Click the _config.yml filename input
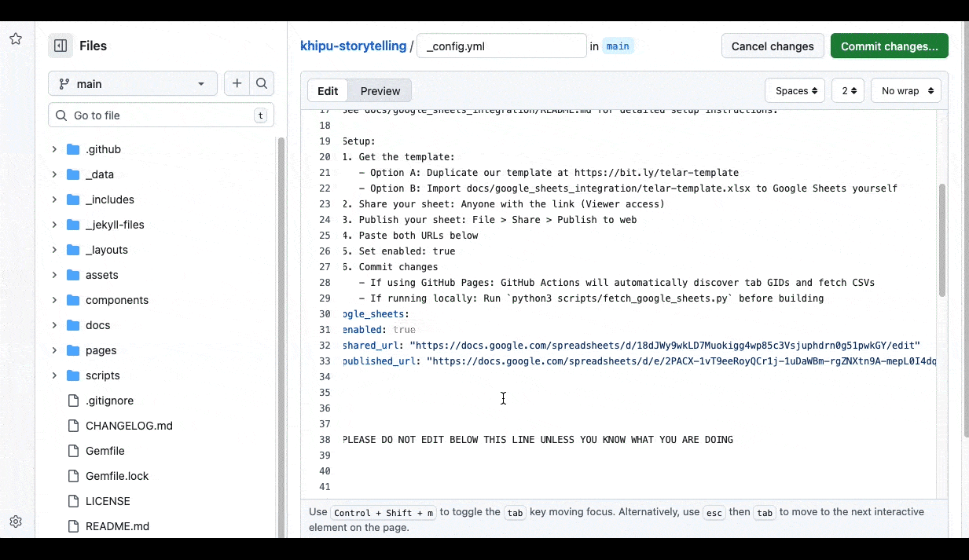The height and width of the screenshot is (560, 969). point(501,46)
